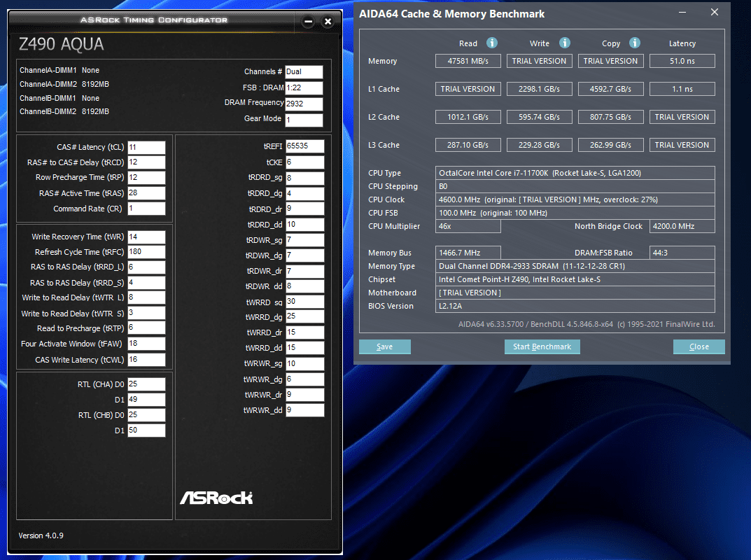Click the L2 Cache Read value 1012.1 GB/s
Viewport: 751px width, 560px height.
[468, 117]
